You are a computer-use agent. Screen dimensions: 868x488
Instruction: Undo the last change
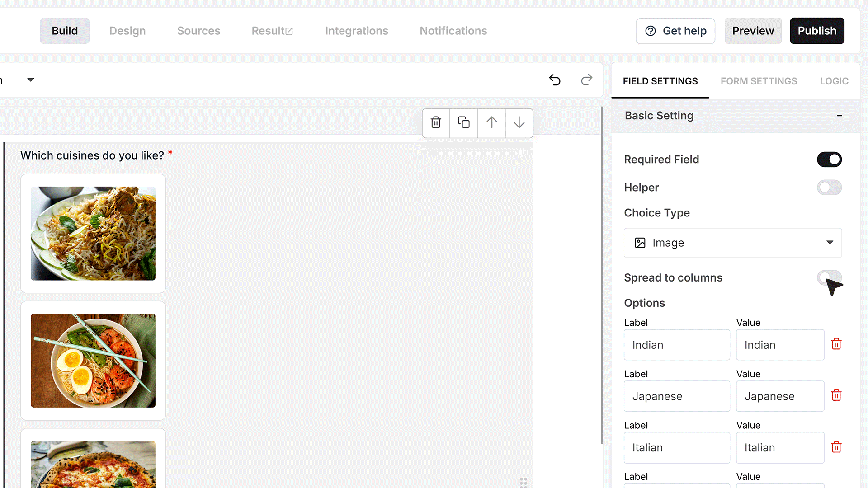555,80
